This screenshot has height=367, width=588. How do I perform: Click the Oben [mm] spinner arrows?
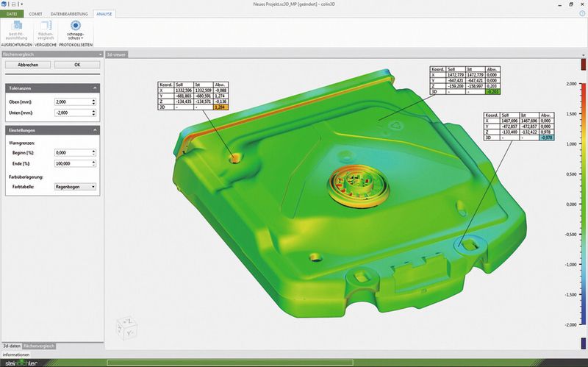point(94,102)
